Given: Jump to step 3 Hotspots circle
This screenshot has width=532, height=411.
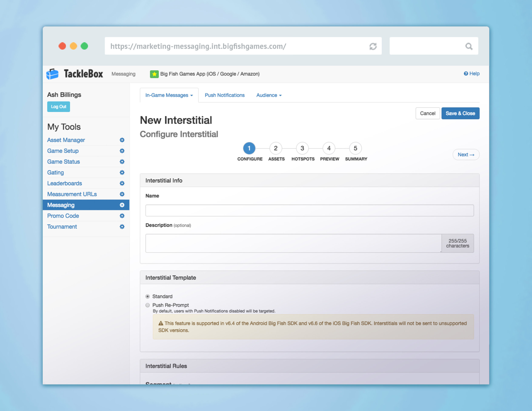Looking at the screenshot, I should (302, 148).
